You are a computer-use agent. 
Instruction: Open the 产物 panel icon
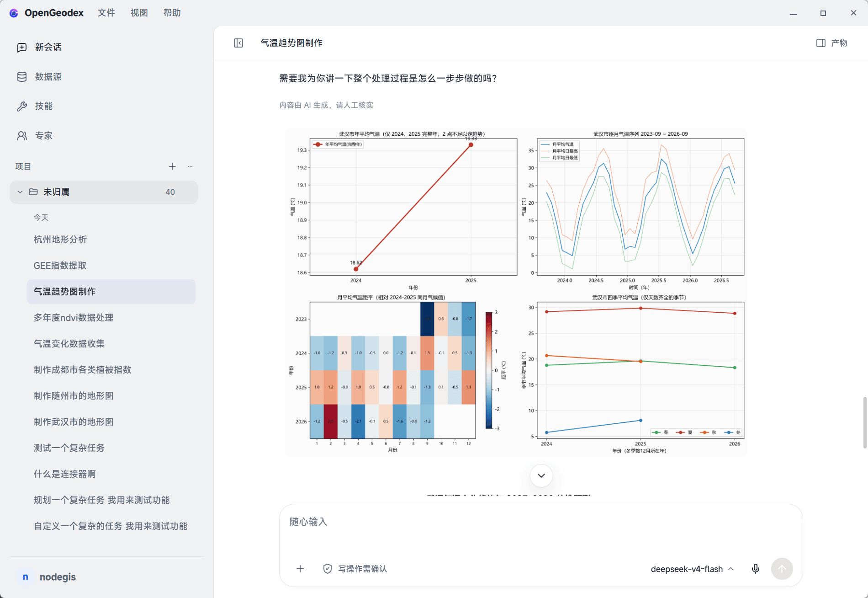pyautogui.click(x=821, y=43)
